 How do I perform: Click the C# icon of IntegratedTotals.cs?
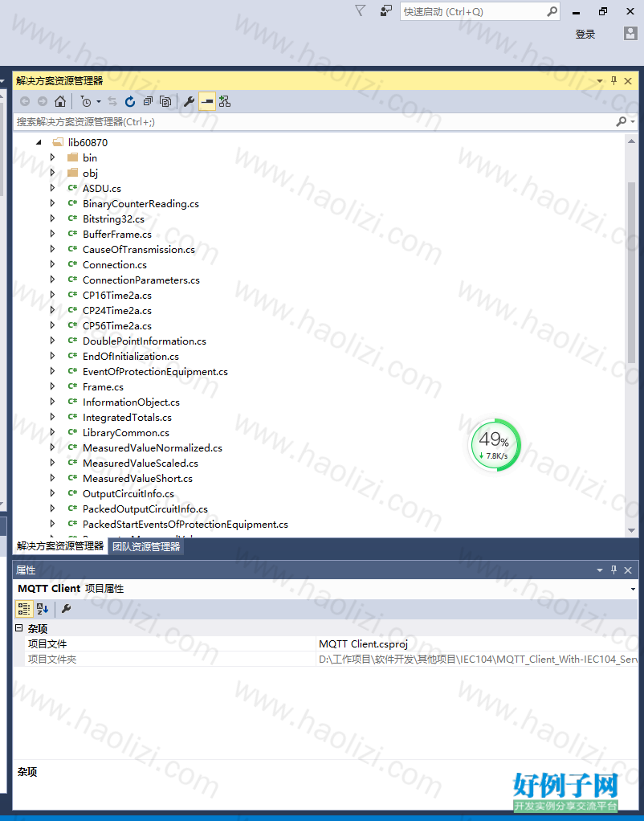73,416
